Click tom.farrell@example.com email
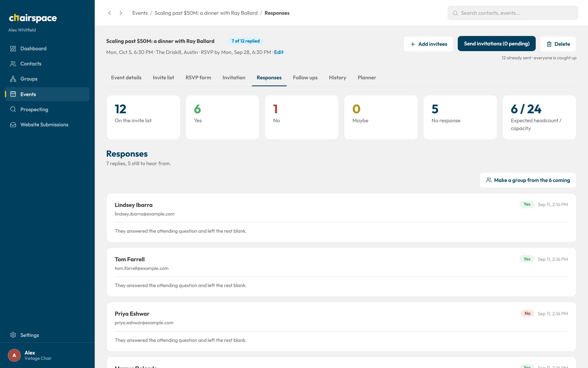588x368 pixels. pyautogui.click(x=141, y=268)
